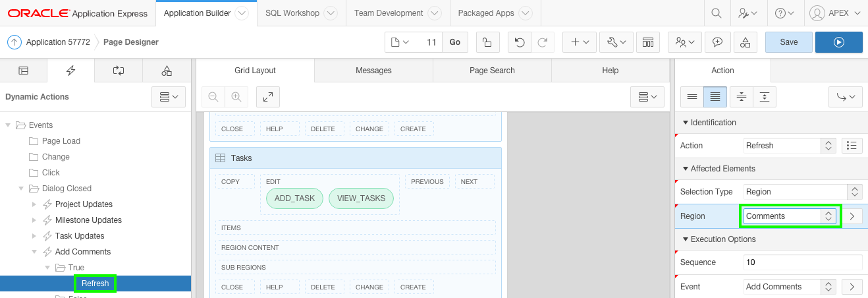Switch to the Page Search tab
Screen dimensions: 868x298
492,71
